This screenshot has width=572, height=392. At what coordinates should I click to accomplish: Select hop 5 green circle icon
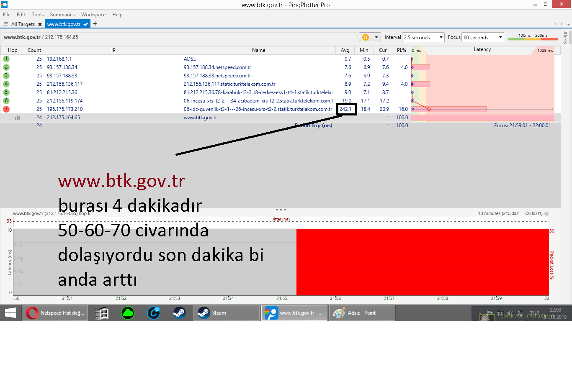click(x=6, y=92)
